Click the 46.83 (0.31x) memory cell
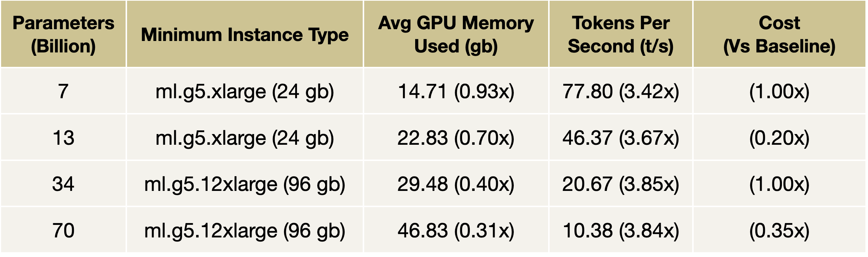The height and width of the screenshot is (257, 868). pyautogui.click(x=456, y=230)
